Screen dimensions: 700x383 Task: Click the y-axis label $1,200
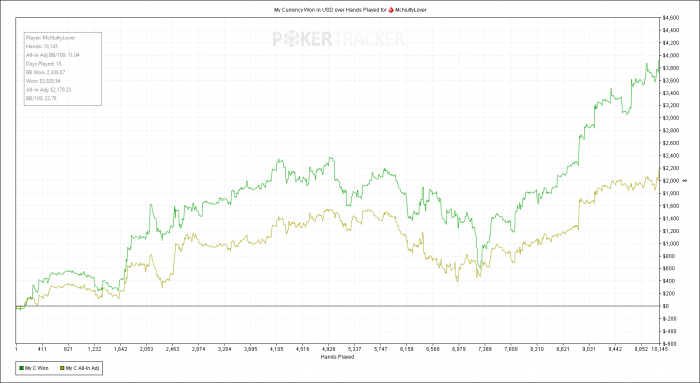[x=671, y=231]
